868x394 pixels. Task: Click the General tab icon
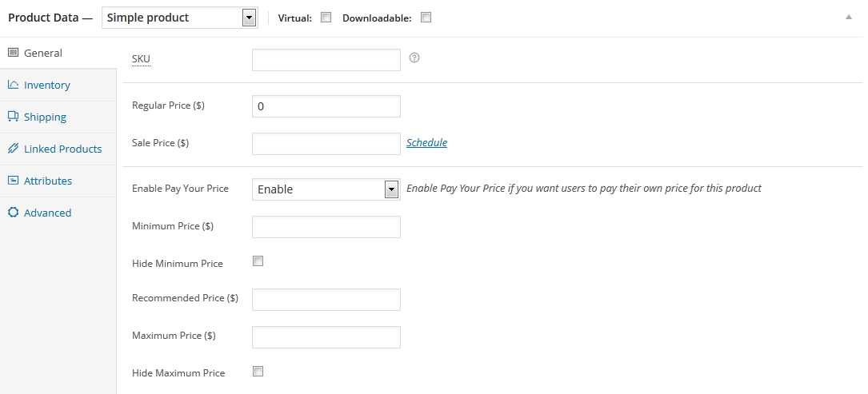coord(13,53)
